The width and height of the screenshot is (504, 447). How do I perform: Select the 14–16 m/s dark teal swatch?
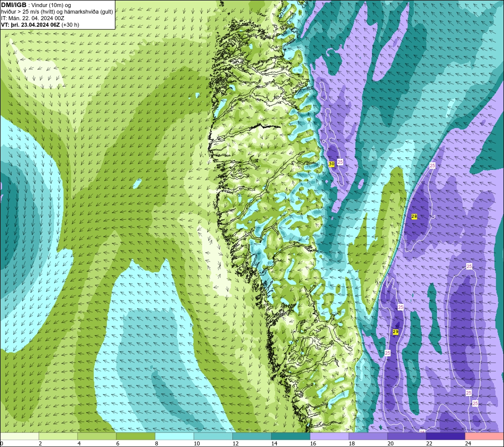point(291,436)
